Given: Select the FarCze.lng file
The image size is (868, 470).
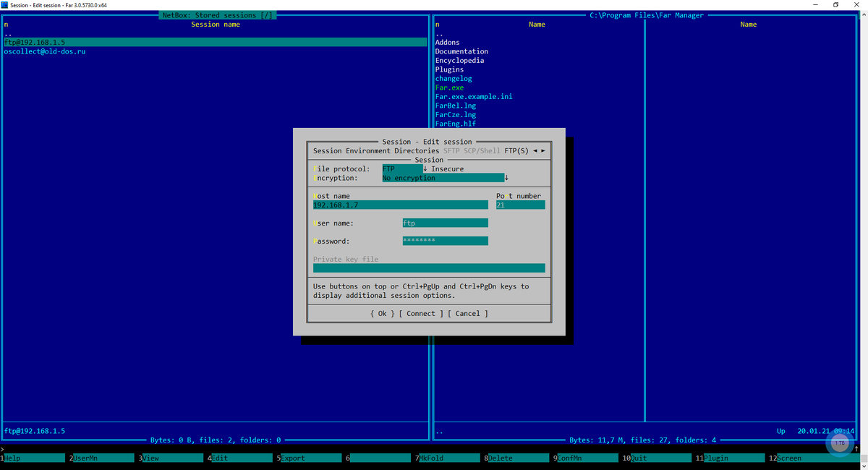Looking at the screenshot, I should [456, 115].
